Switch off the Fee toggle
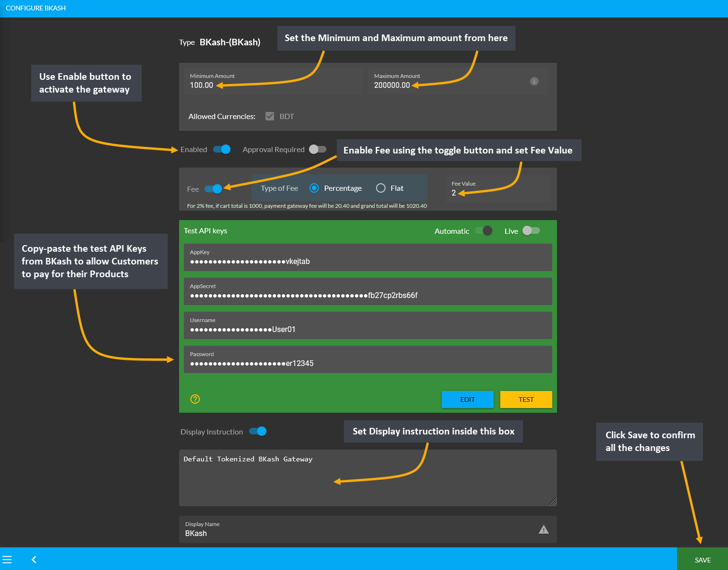The image size is (728, 570). click(x=213, y=189)
